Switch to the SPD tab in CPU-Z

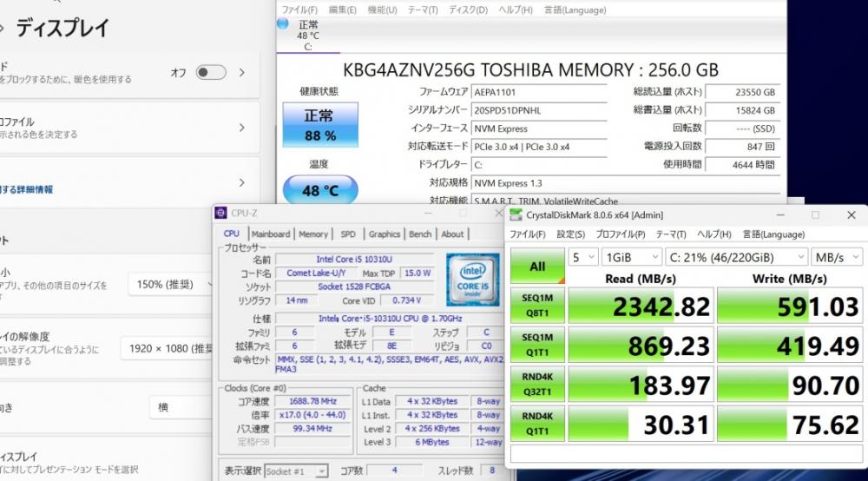(348, 234)
